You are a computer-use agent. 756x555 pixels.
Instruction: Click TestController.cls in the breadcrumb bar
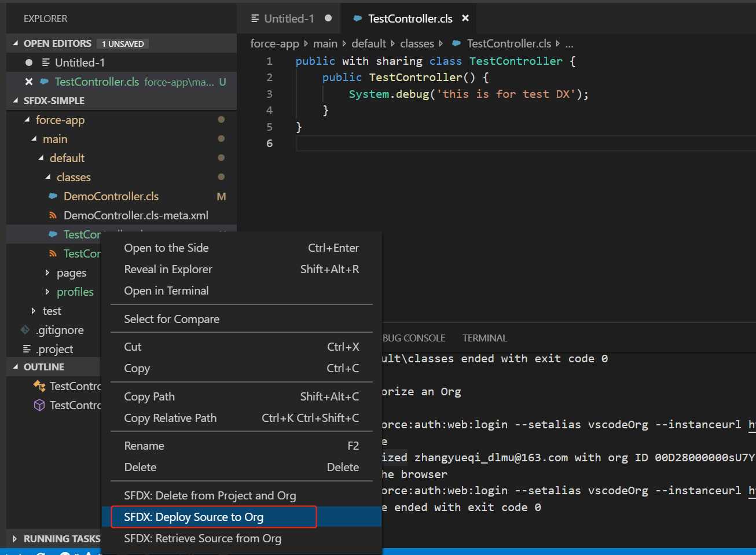(509, 43)
